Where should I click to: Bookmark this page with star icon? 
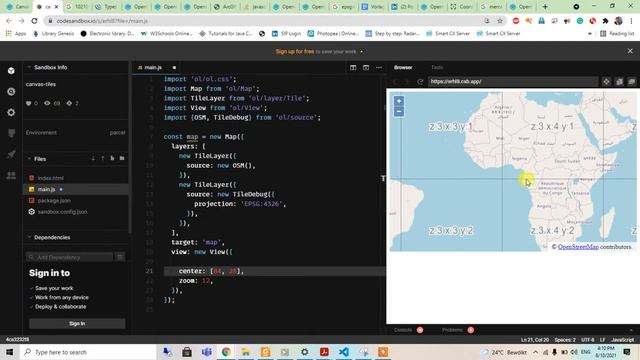point(500,21)
